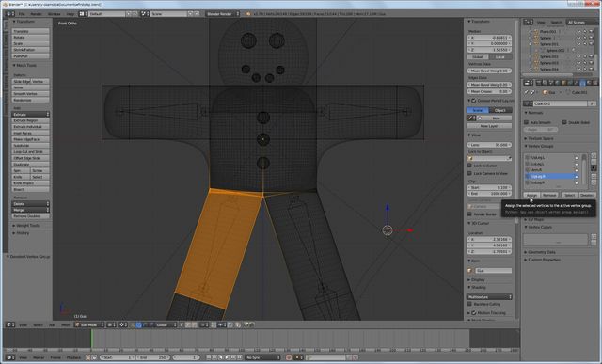
Task: Click the record auto keyframe button
Action: 289,357
